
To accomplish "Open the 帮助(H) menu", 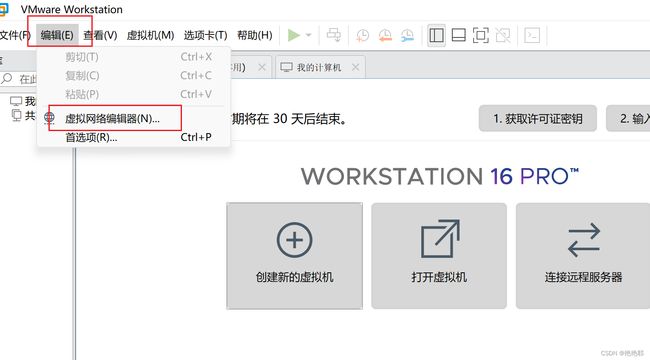I will (x=255, y=36).
